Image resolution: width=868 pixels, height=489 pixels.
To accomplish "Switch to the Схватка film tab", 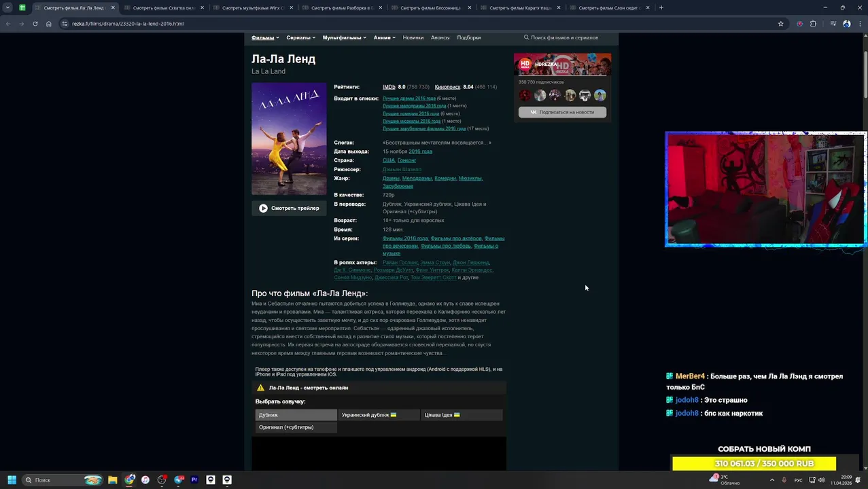I will pos(164,7).
